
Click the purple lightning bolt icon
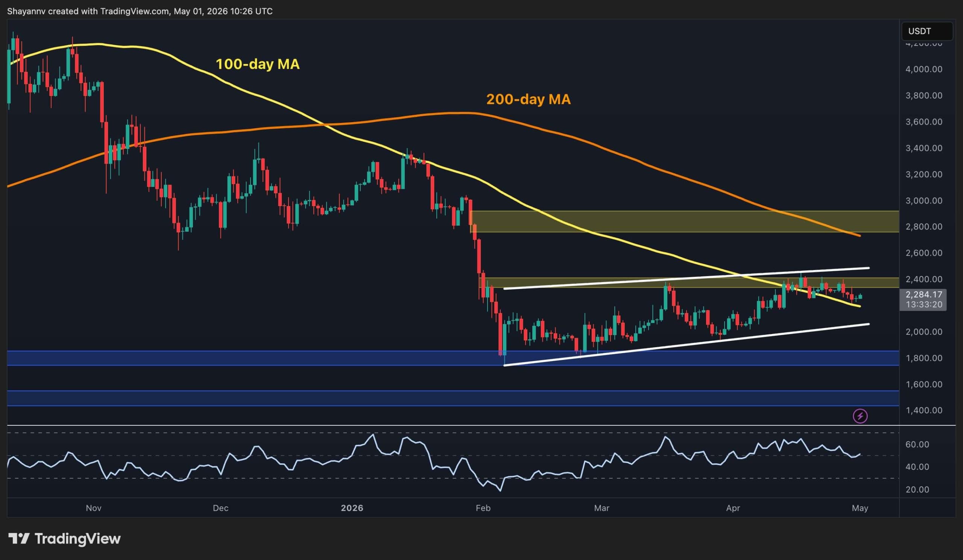coord(860,416)
